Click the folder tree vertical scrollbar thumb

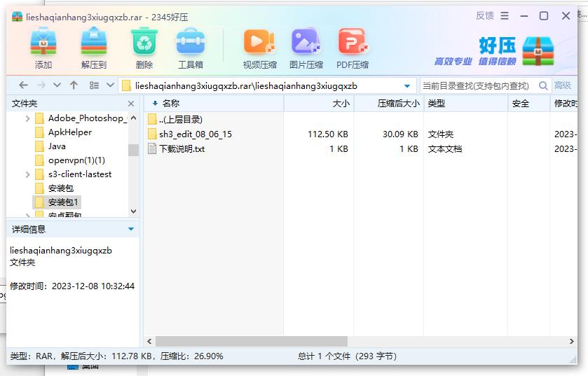pyautogui.click(x=133, y=150)
